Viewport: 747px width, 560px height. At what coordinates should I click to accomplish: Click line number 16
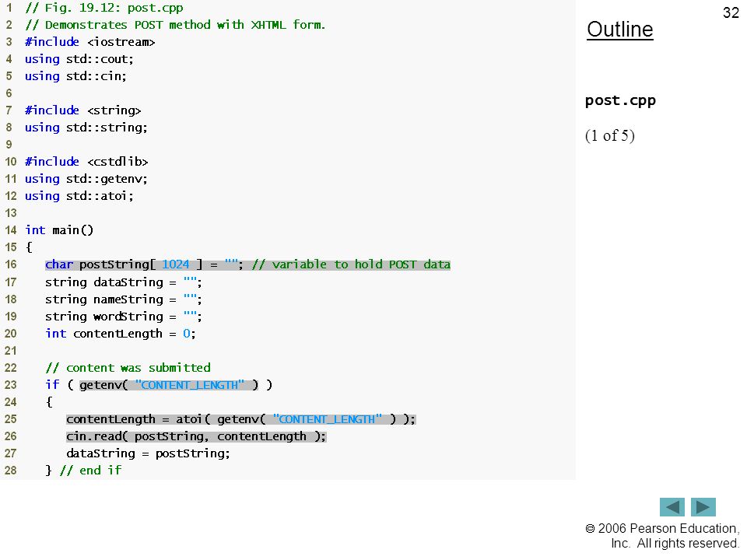tap(10, 264)
